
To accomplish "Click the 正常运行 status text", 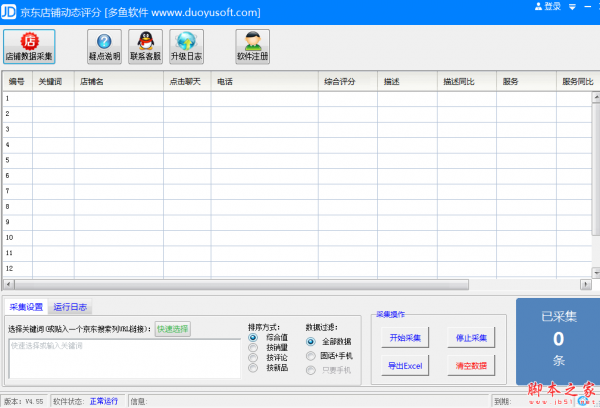I will coord(104,401).
